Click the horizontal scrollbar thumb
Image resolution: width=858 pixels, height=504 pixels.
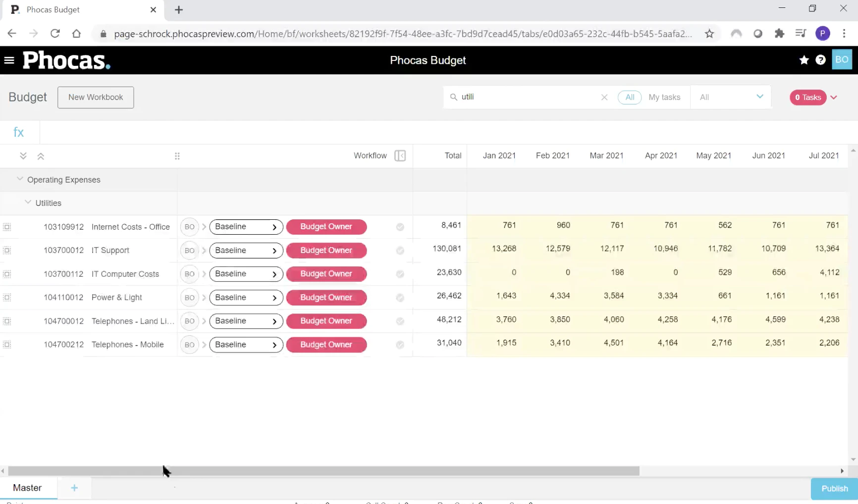click(323, 471)
